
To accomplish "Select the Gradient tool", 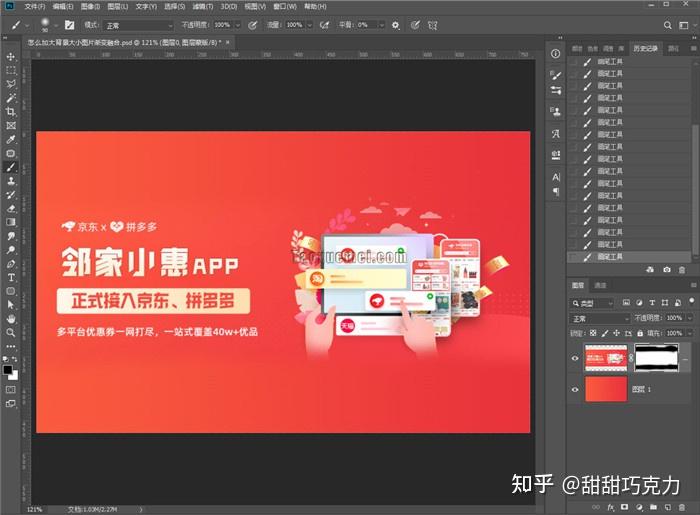I will 11,222.
